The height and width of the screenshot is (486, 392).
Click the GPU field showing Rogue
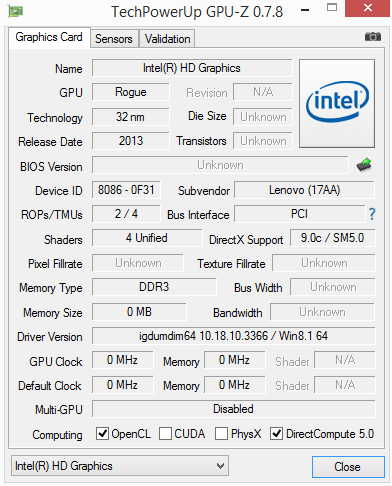[x=131, y=92]
